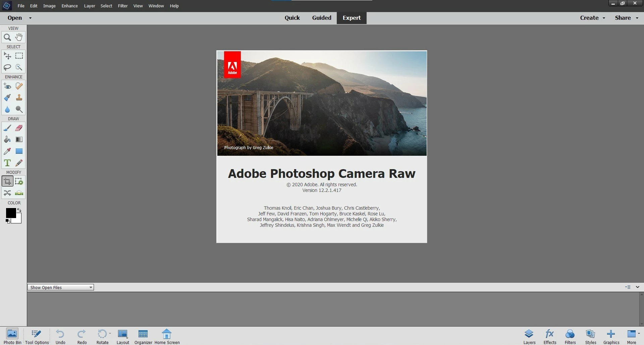This screenshot has height=345, width=644.
Task: Select the Hand tool
Action: [19, 37]
